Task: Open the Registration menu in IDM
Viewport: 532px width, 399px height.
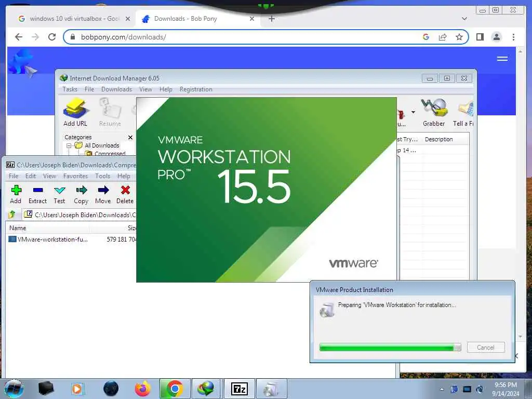Action: [196, 89]
